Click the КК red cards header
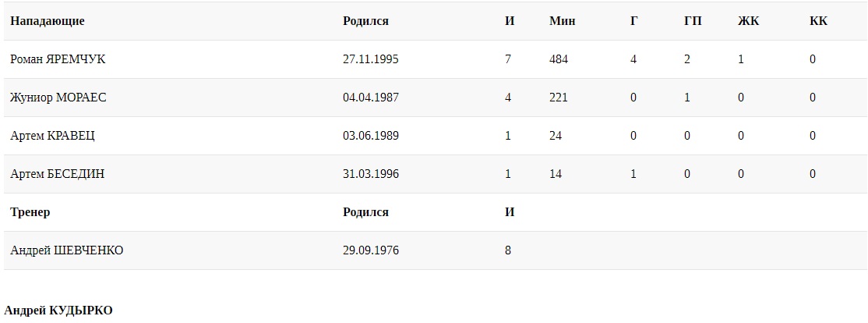 tap(818, 21)
